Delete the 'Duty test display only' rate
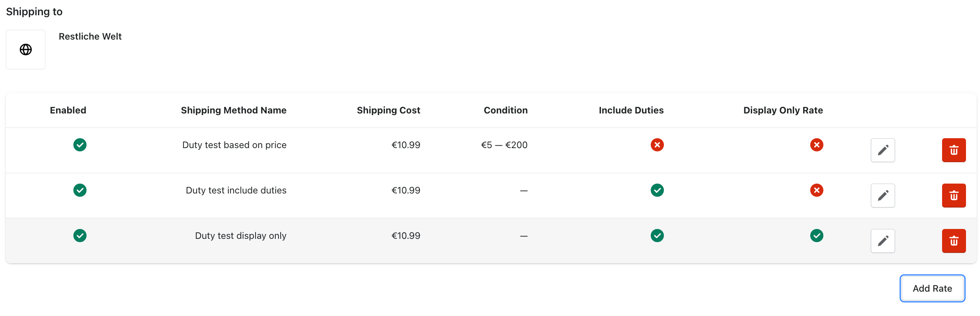 point(954,241)
